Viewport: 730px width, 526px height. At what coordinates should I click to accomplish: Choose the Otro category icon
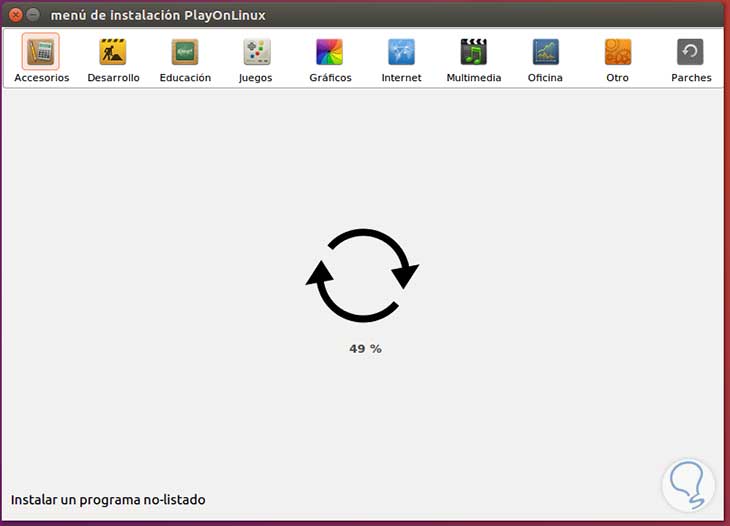click(x=618, y=52)
